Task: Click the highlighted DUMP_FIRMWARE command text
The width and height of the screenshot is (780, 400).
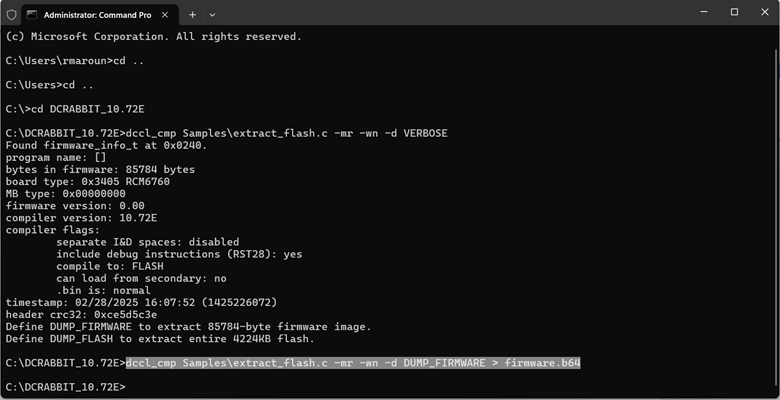Action: (353, 363)
